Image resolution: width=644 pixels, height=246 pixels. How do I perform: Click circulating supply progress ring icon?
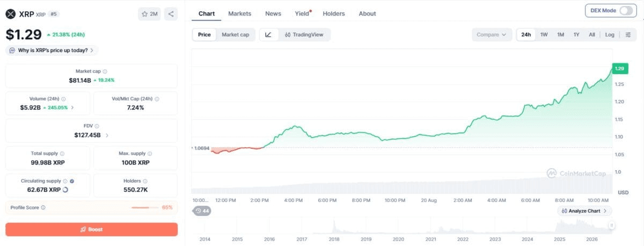tap(65, 190)
